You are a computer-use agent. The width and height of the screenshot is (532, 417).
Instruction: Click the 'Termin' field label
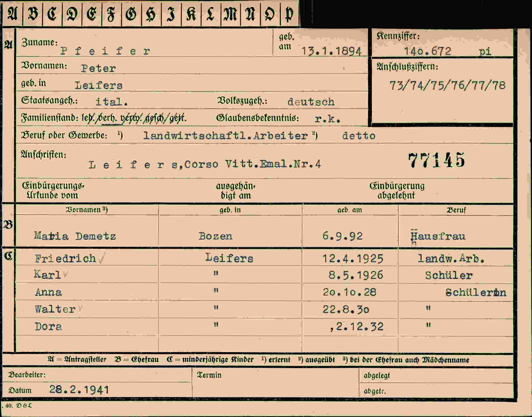tap(209, 375)
